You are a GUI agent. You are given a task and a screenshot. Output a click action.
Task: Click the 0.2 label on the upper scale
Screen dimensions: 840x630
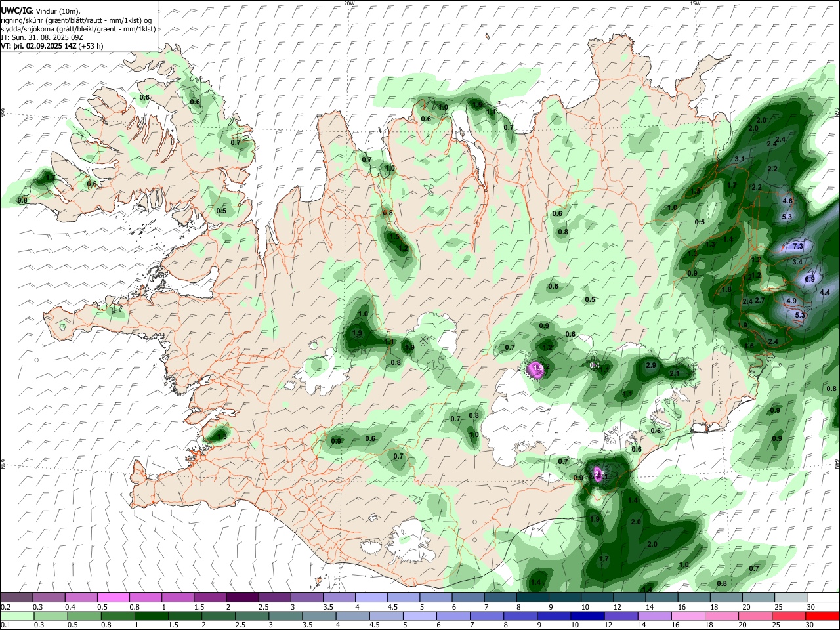5,607
